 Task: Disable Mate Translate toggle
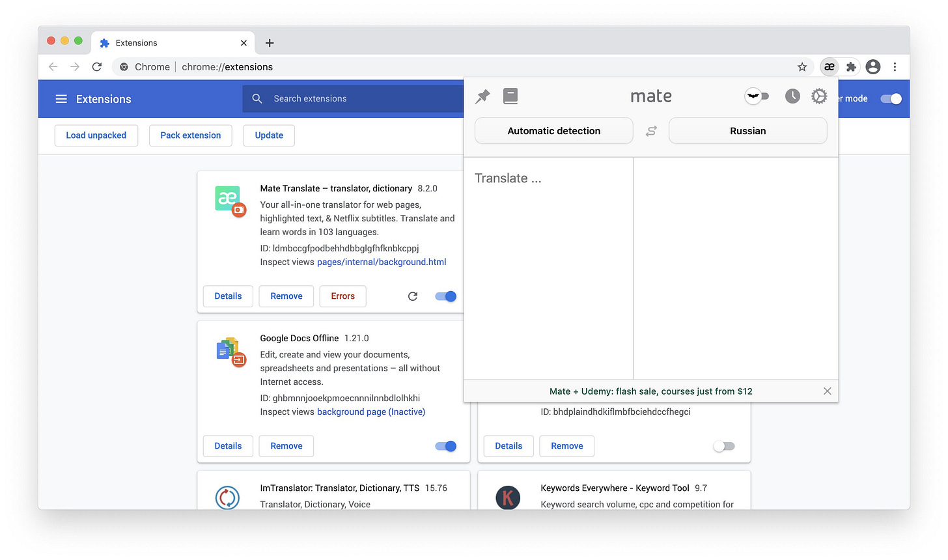(446, 296)
